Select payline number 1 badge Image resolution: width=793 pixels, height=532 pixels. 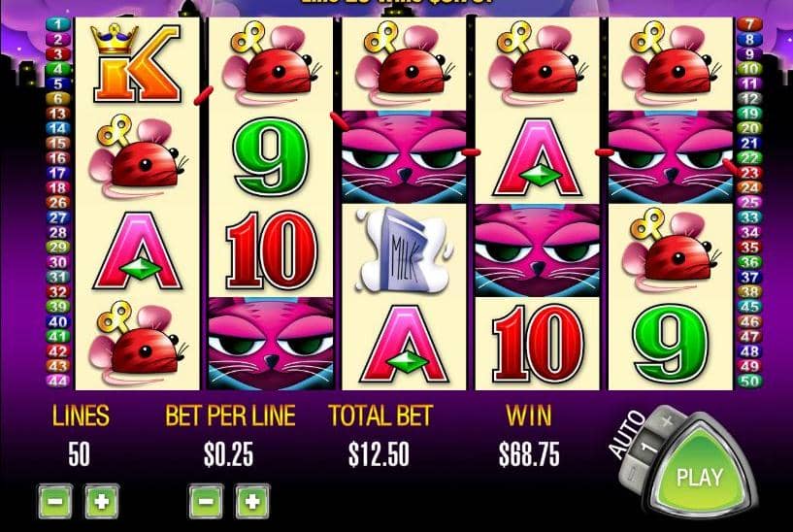pos(58,24)
